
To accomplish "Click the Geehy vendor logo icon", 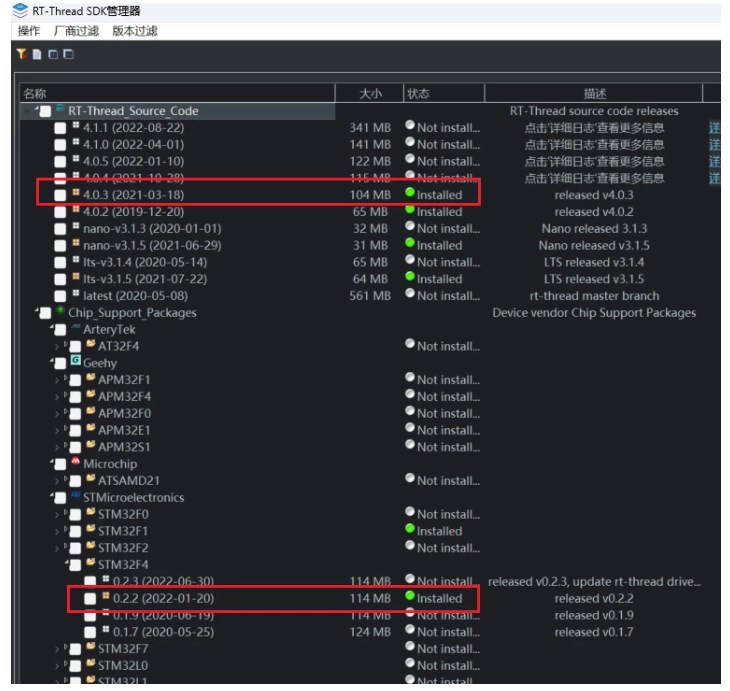I will coord(75,360).
